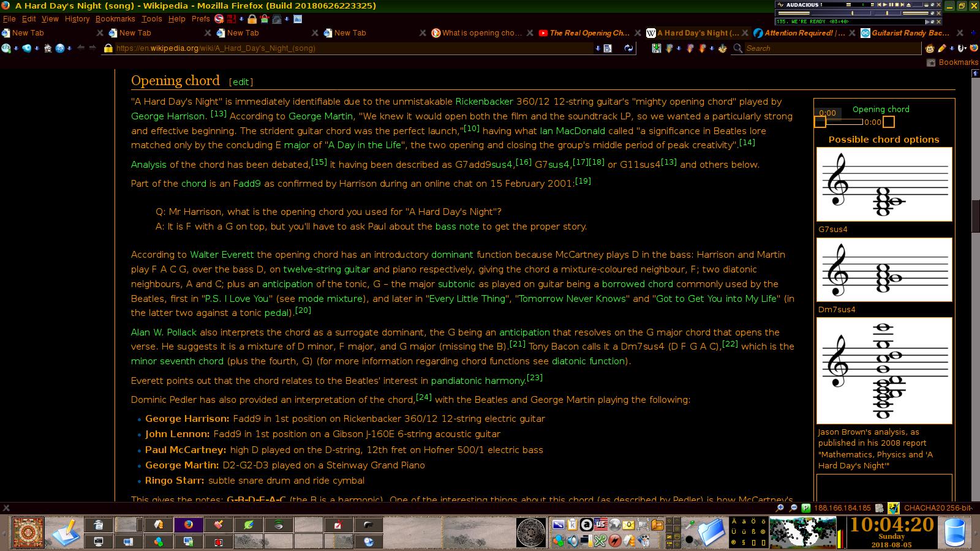This screenshot has width=980, height=551.
Task: Open the notepad pencil launcher in panel
Action: point(66,533)
